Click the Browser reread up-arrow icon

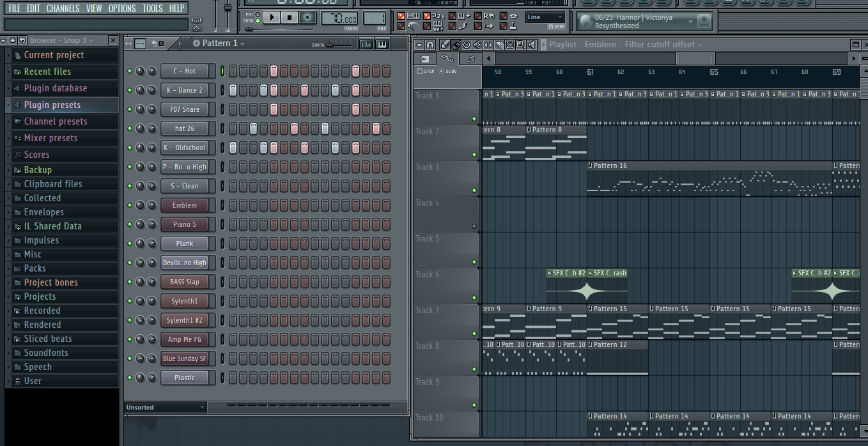pyautogui.click(x=13, y=40)
